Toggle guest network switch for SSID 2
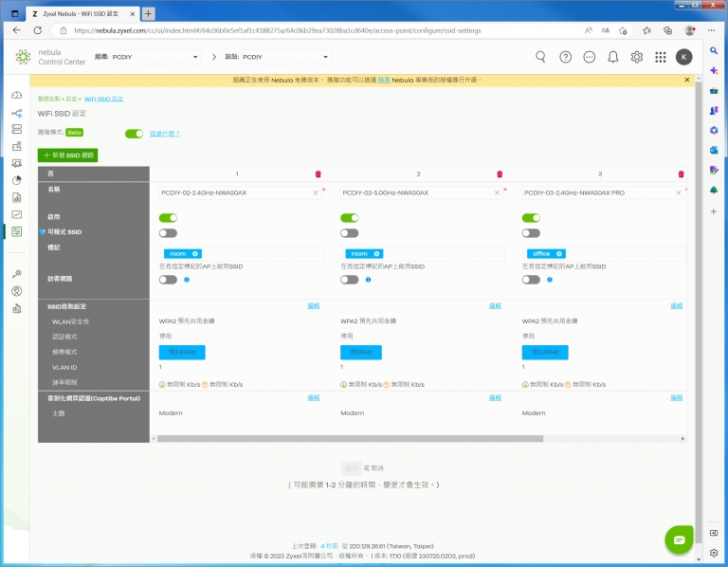Screen dimensions: 728x567 [350, 280]
